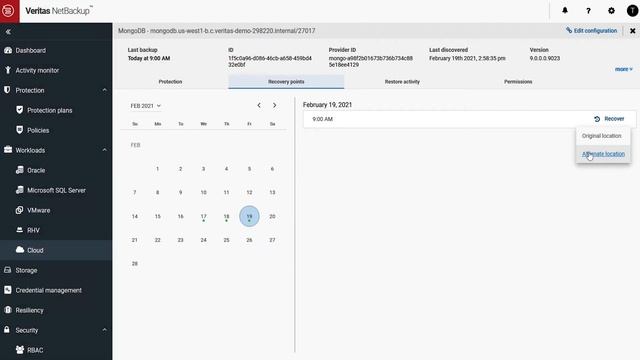The width and height of the screenshot is (640, 360).
Task: Collapse the Security section chevron
Action: [104, 330]
